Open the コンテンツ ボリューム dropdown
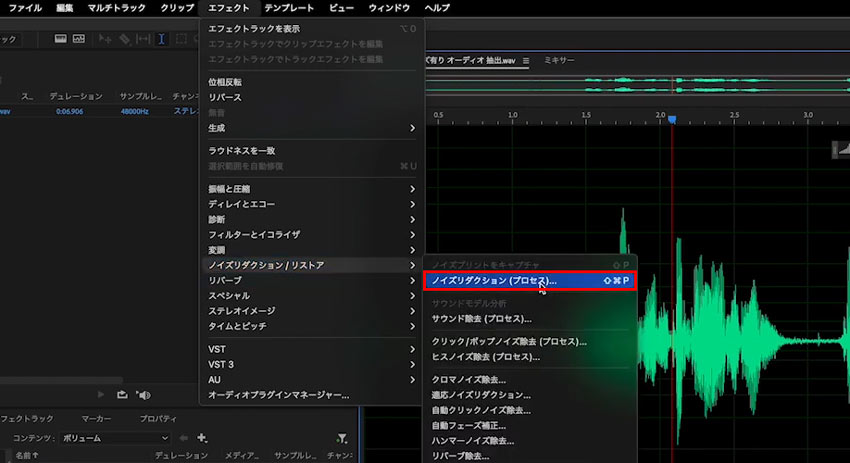 pos(115,438)
